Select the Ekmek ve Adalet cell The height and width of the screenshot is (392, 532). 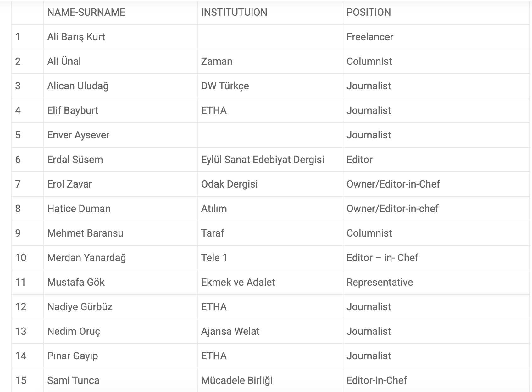[x=238, y=282]
